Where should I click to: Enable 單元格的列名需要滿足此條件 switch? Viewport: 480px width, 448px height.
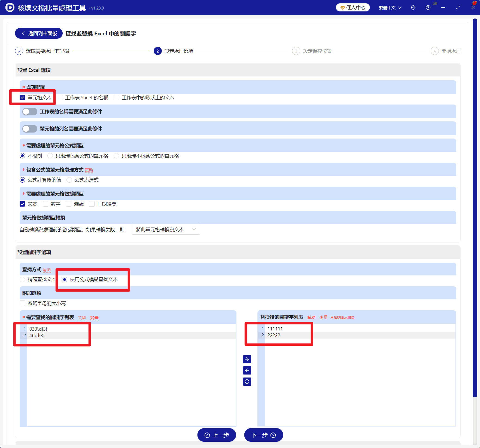tap(30, 129)
